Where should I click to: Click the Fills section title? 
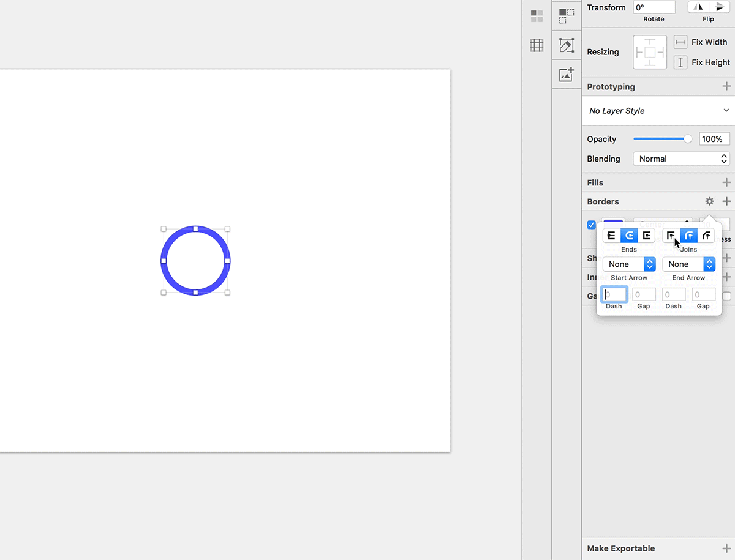(595, 182)
